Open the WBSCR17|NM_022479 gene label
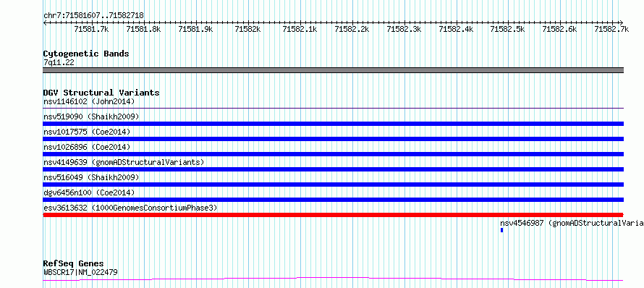The height and width of the screenshot is (288, 644). (x=80, y=272)
